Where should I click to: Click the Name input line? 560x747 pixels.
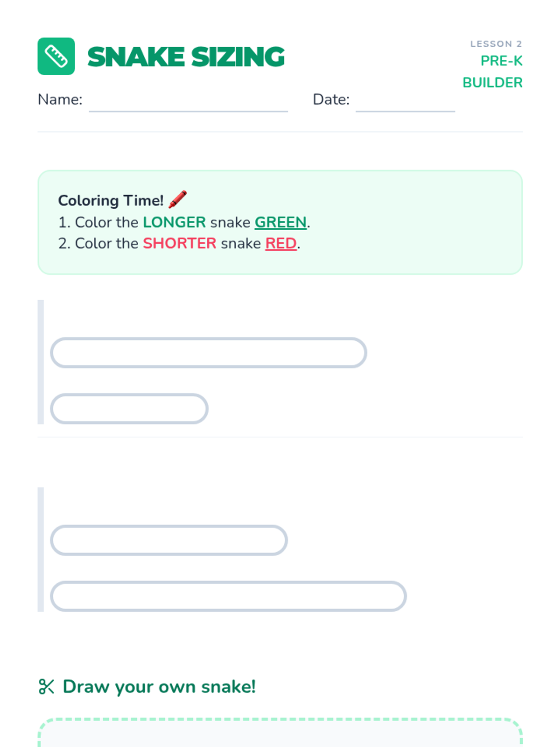[188, 103]
